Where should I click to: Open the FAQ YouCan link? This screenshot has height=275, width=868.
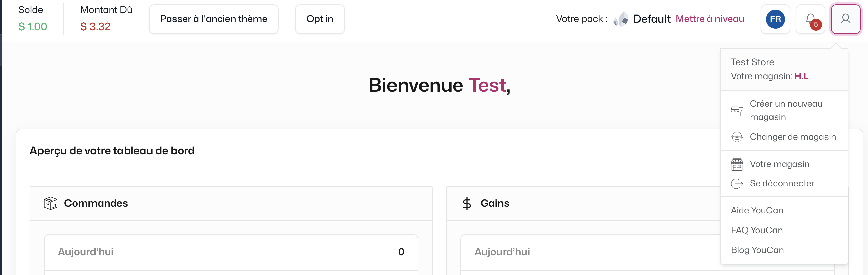click(757, 231)
